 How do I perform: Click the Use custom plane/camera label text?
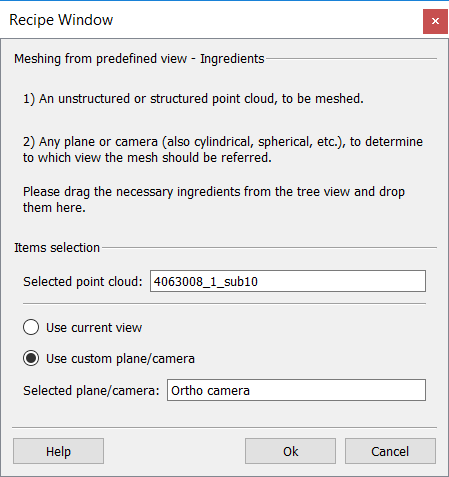point(120,359)
